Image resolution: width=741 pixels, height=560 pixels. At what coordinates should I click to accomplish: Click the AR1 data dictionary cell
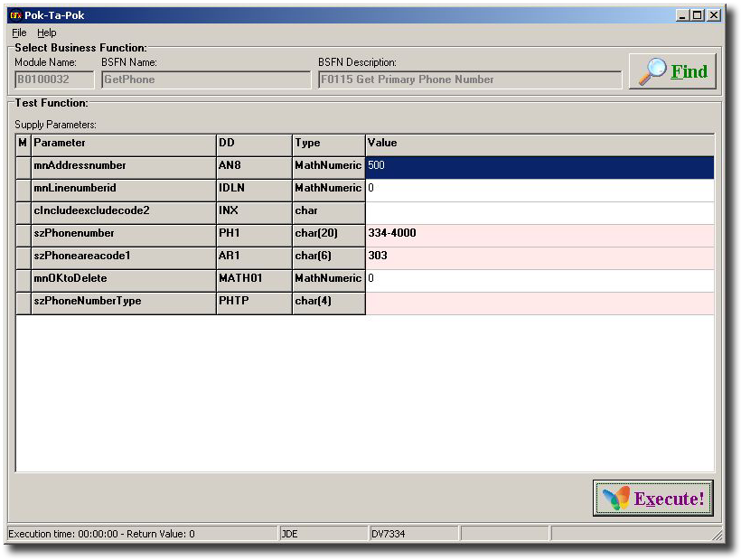pos(254,258)
